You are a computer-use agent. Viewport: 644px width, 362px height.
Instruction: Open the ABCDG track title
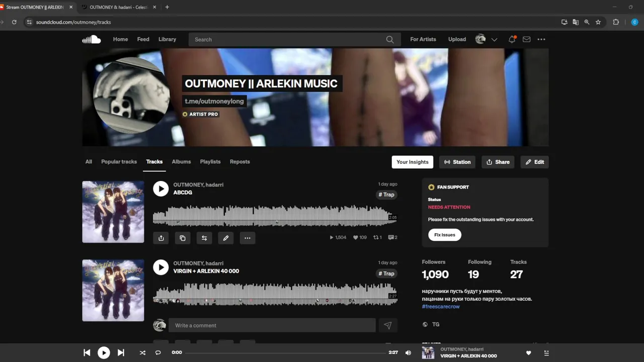coord(183,193)
